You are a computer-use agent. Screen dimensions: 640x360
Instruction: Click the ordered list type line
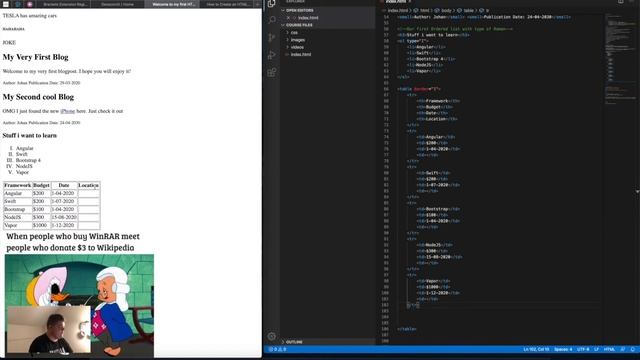click(x=412, y=41)
